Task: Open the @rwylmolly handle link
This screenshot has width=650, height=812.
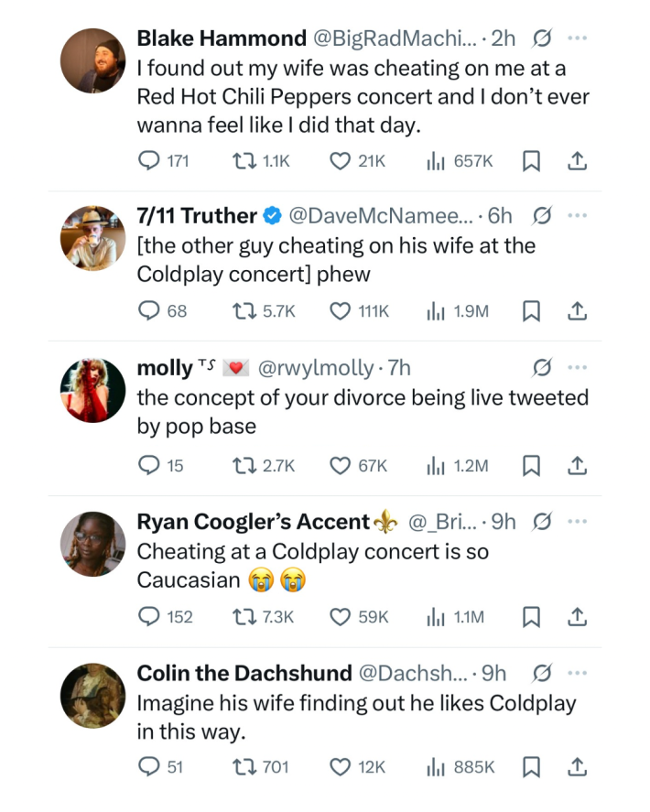Action: pyautogui.click(x=316, y=368)
